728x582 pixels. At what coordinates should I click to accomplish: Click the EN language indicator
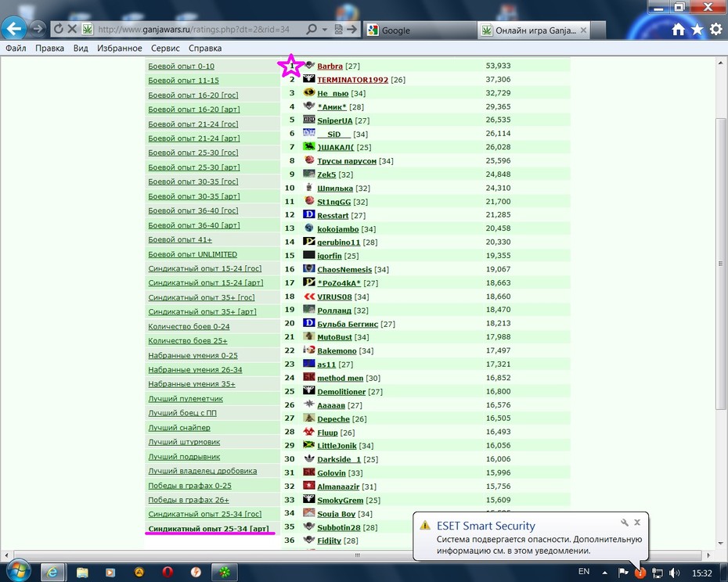[x=584, y=571]
